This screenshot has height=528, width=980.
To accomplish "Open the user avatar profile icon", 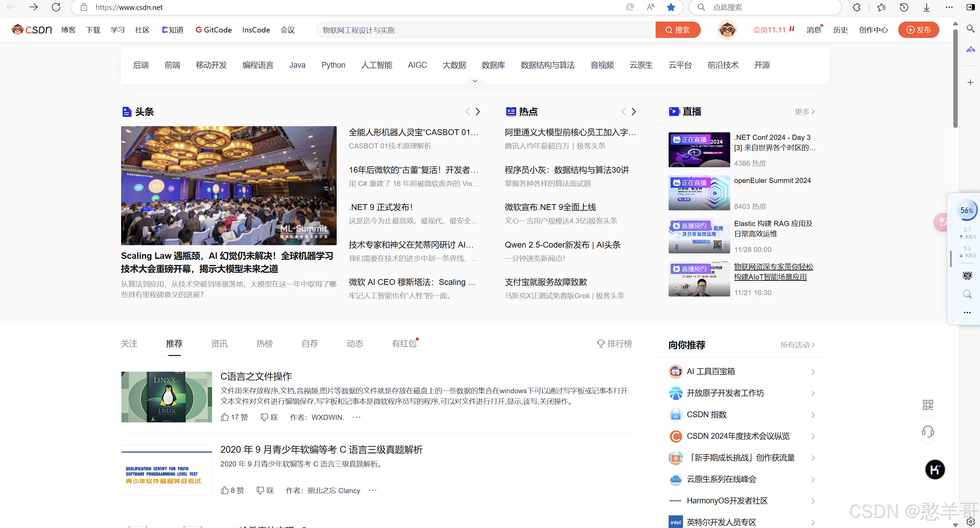I will [x=727, y=30].
